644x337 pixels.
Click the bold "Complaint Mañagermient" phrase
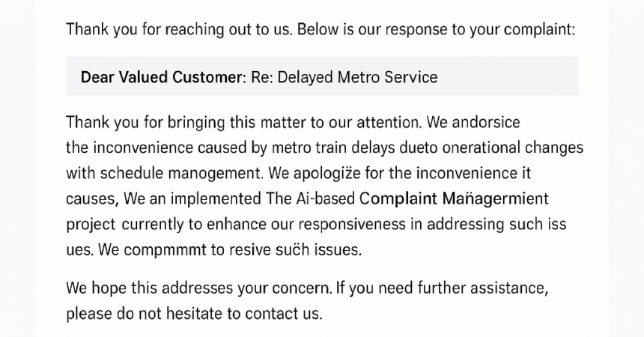click(454, 199)
